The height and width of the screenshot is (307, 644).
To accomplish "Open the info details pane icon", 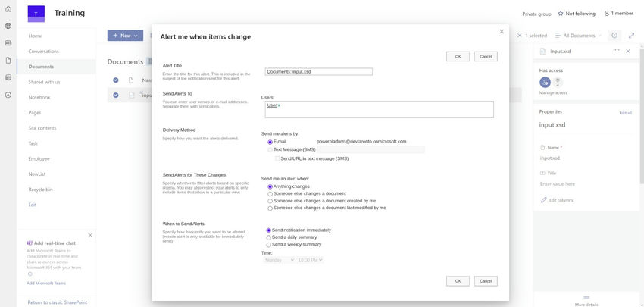I will coord(614,36).
